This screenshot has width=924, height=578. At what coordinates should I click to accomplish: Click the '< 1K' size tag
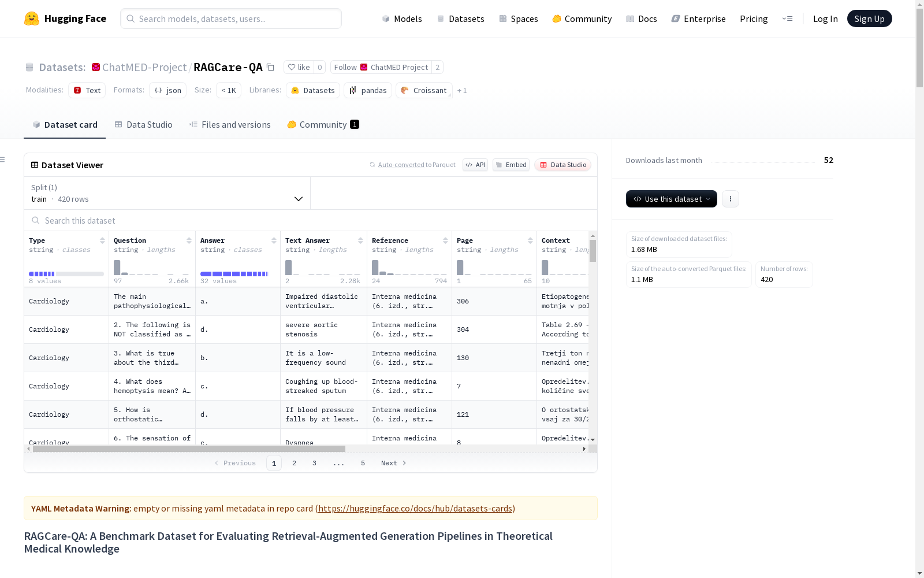click(229, 90)
